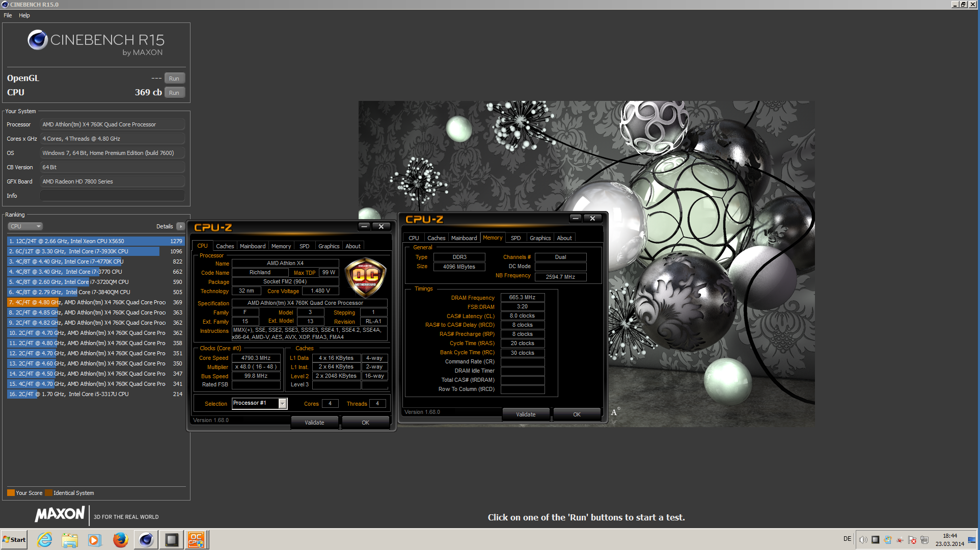
Task: Click the MAXON logo at bottom
Action: click(x=60, y=514)
